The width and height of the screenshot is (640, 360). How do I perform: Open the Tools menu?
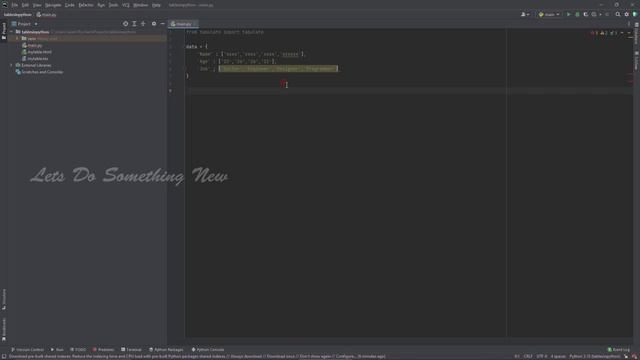coord(113,5)
